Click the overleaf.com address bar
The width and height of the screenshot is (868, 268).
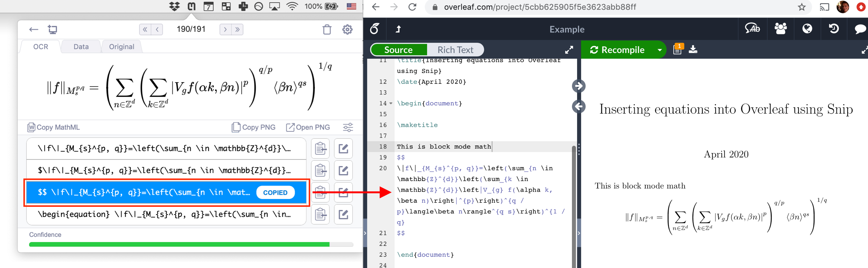[x=540, y=7]
